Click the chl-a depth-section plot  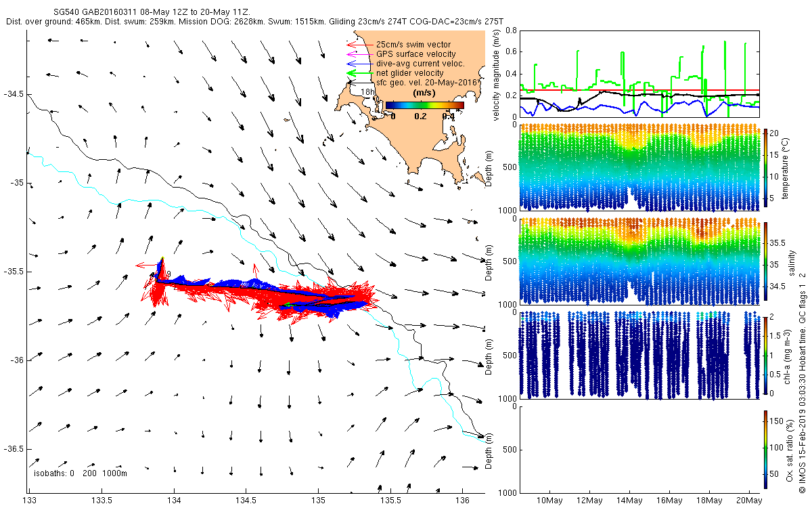tap(639, 355)
